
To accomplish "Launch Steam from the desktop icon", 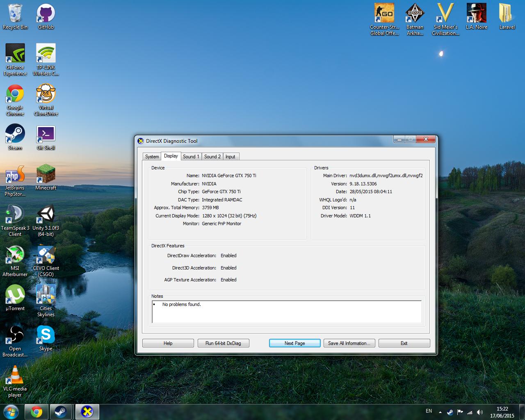I will click(x=15, y=137).
